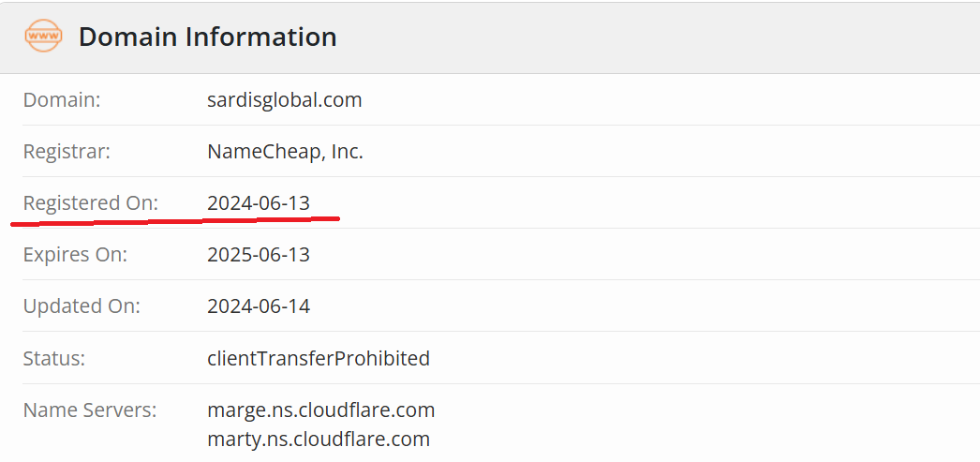Click the clientTransferProhibited status value
The height and width of the screenshot is (462, 980).
tap(319, 357)
